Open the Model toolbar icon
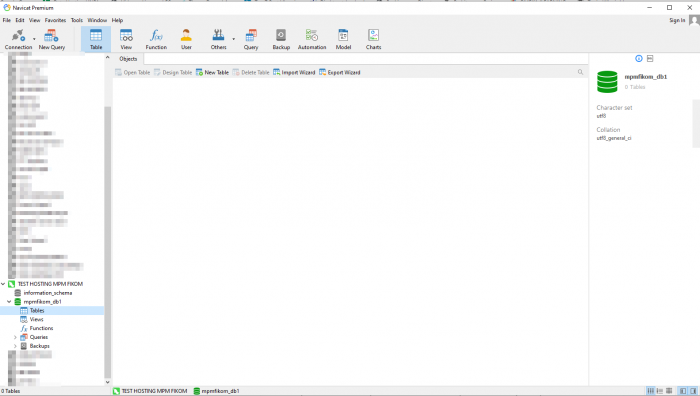Screen dimensions: 700x396 coord(343,39)
